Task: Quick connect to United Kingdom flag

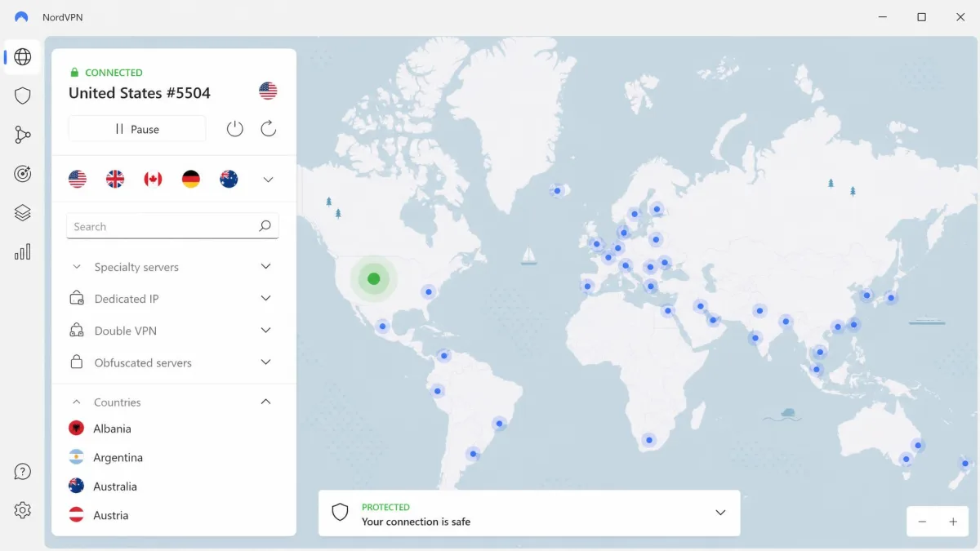Action: coord(115,180)
